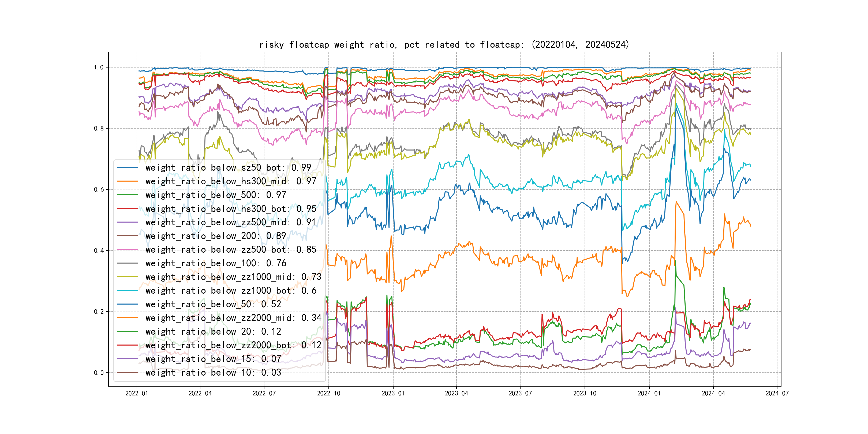868x434 pixels.
Task: Click legend entry weight_ratio_below_zz1000_mid
Action: (233, 277)
